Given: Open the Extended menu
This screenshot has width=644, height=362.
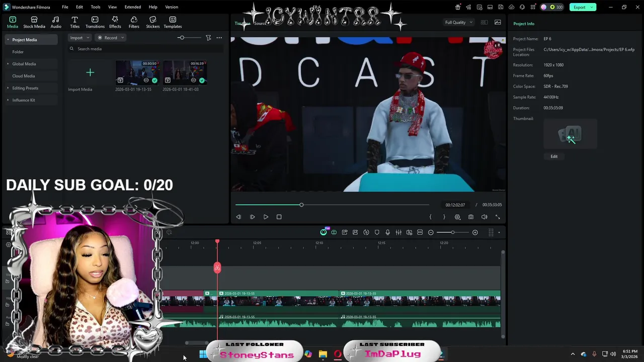Looking at the screenshot, I should pyautogui.click(x=133, y=7).
